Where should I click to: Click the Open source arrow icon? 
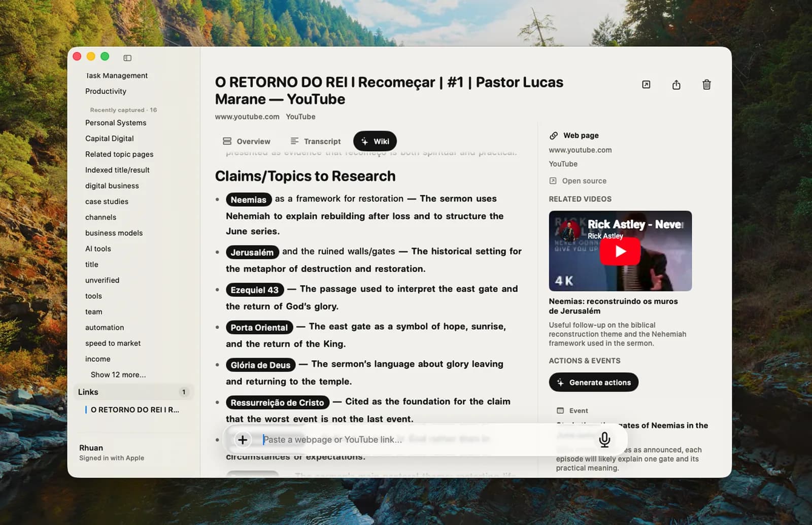[x=553, y=181]
